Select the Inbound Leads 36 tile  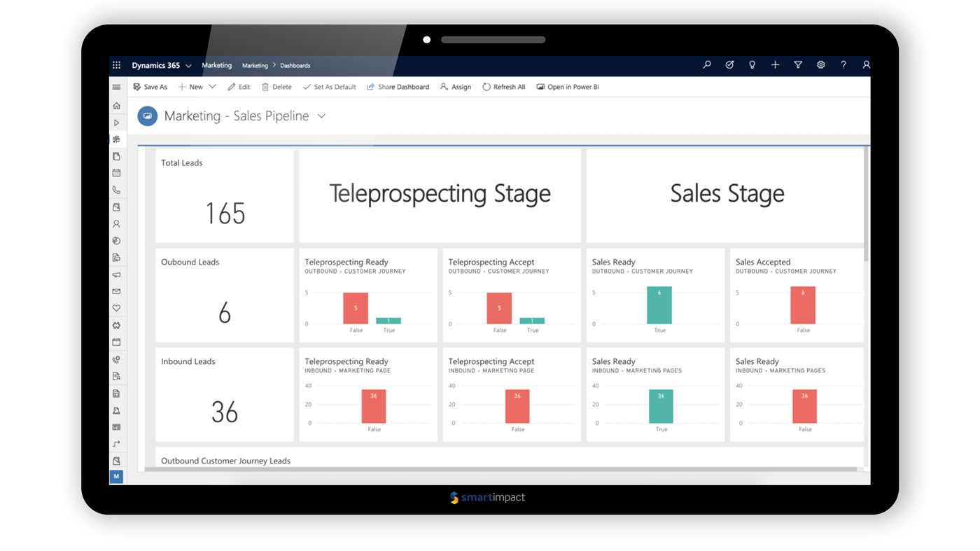click(x=225, y=395)
